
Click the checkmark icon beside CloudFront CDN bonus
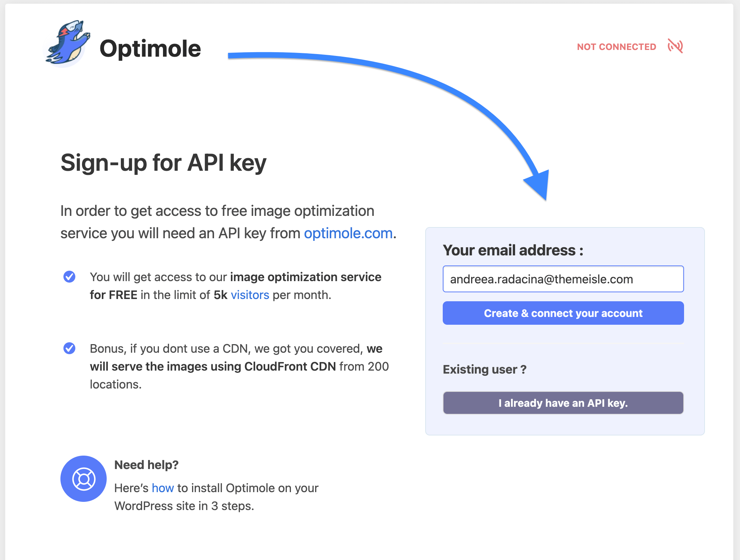[x=69, y=348]
